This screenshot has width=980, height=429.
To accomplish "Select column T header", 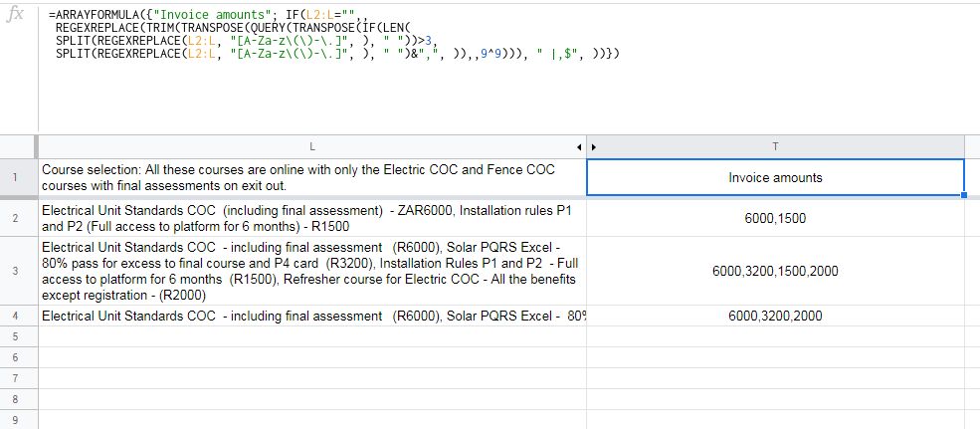I will pos(775,147).
